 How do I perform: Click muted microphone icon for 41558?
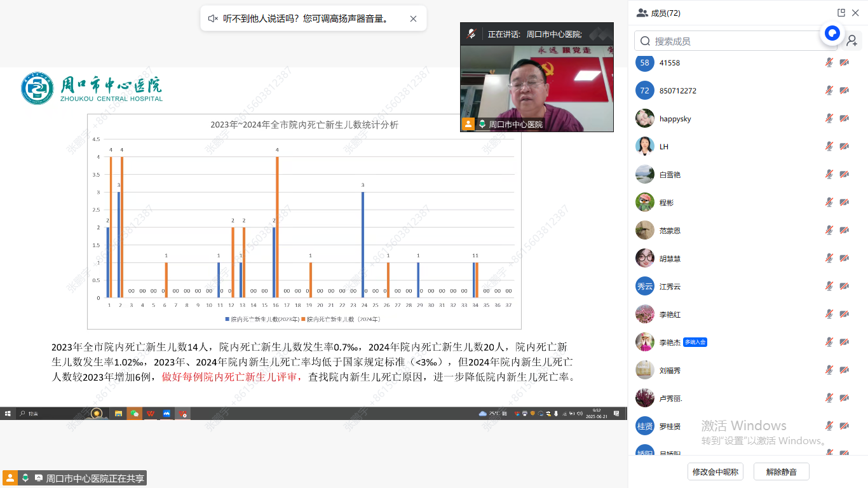[x=829, y=62]
